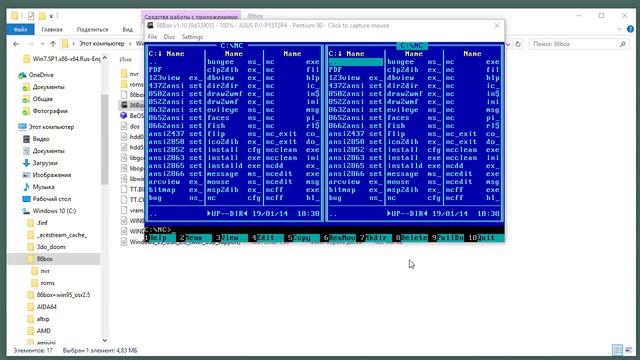
Task: Select _acestream_cache_ folder in tree
Action: (x=62, y=235)
